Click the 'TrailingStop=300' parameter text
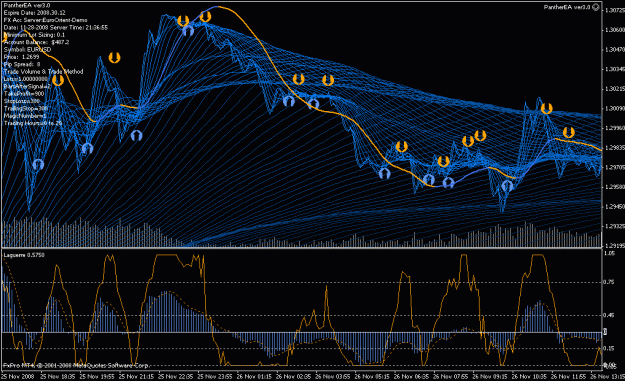The width and height of the screenshot is (625, 381). pos(26,108)
